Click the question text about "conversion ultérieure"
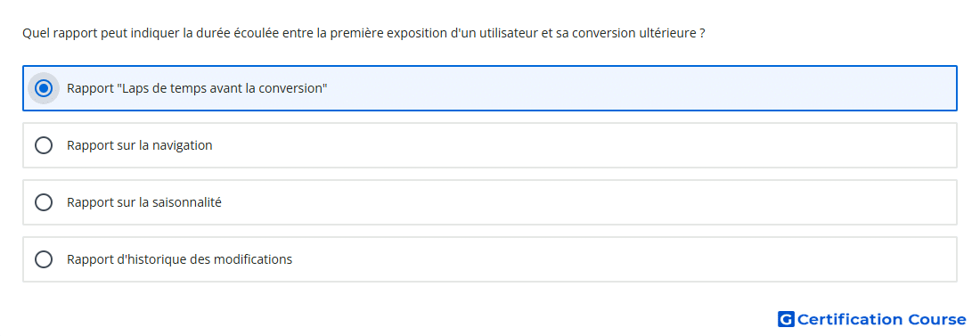Screen dimensions: 980x336 [363, 33]
